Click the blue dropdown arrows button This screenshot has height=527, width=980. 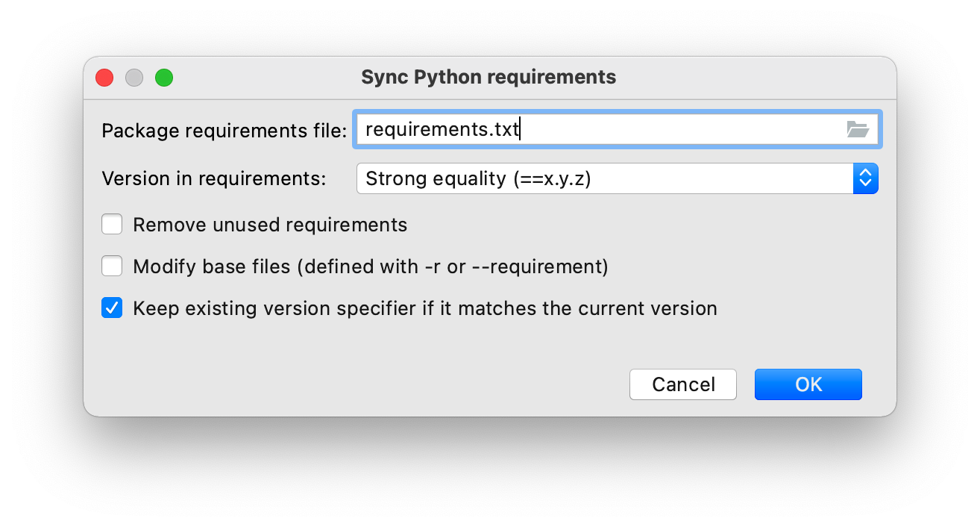(865, 178)
